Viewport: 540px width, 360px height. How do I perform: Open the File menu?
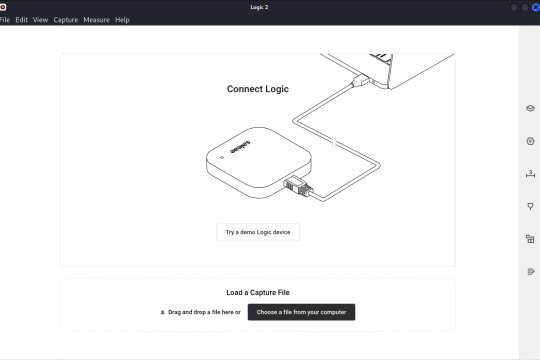[4, 20]
